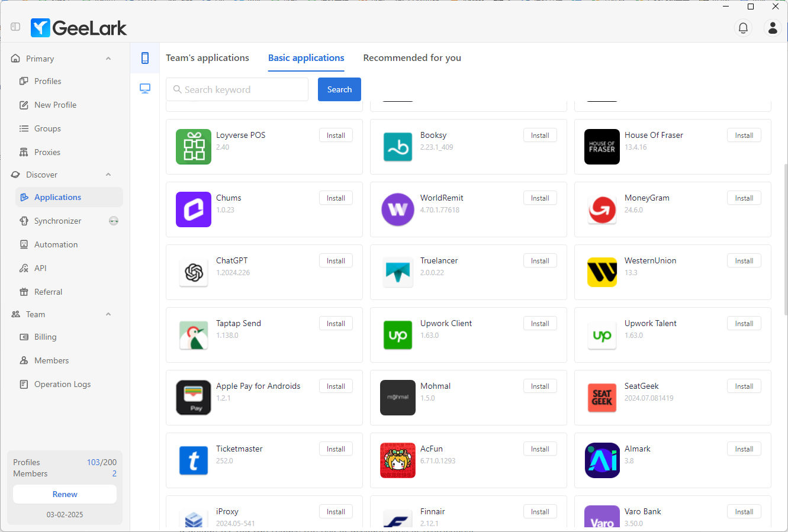Click the Mohmal app icon
The height and width of the screenshot is (532, 788).
[x=398, y=398]
